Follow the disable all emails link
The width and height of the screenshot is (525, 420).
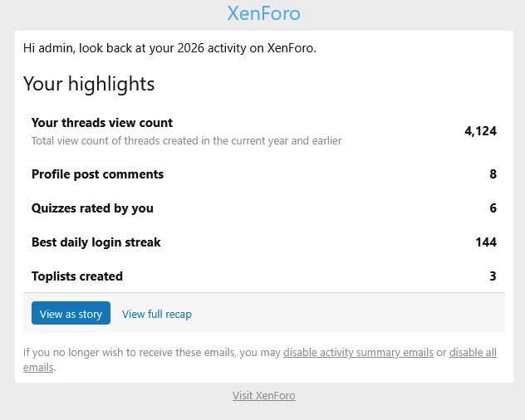click(473, 353)
